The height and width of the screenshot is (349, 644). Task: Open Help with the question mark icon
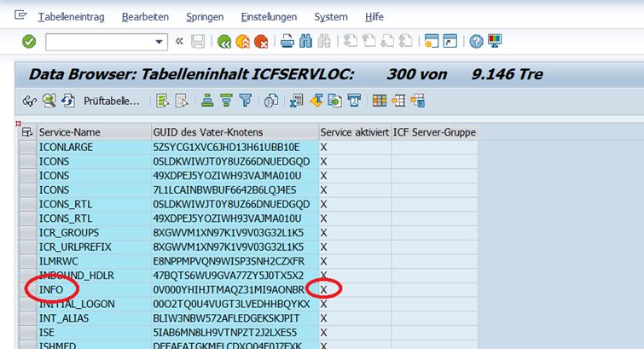tap(477, 42)
